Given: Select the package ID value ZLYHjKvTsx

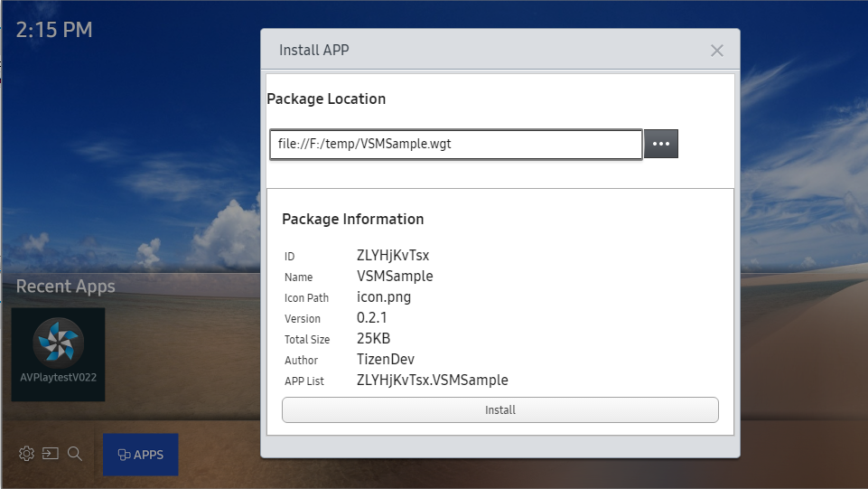Looking at the screenshot, I should click(x=393, y=256).
